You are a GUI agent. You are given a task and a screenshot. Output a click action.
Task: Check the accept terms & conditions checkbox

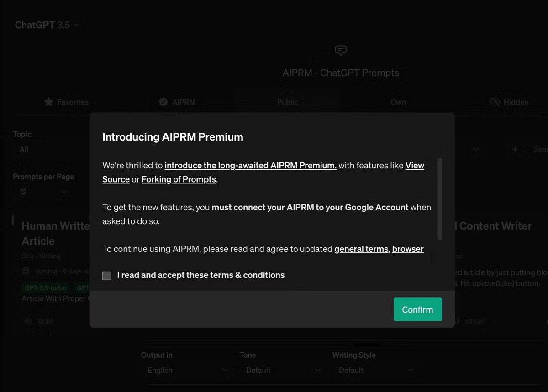coord(107,276)
